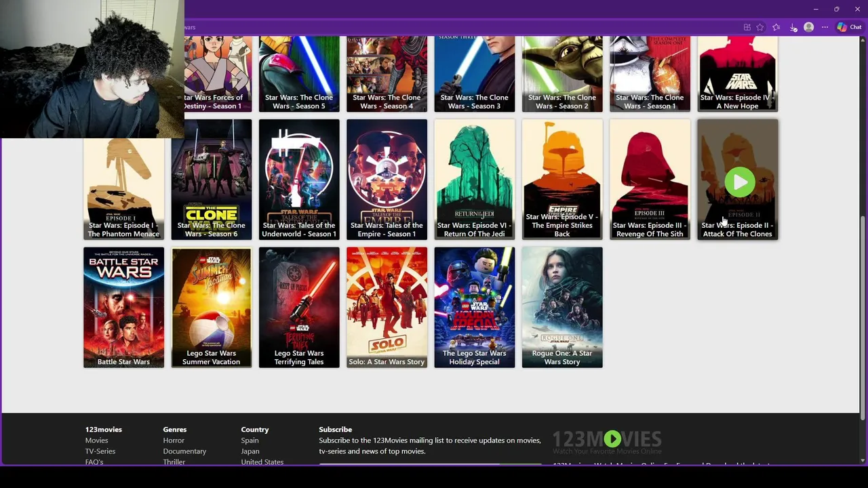Image resolution: width=868 pixels, height=488 pixels.
Task: Bookmark this page with the star icon
Action: point(760,27)
